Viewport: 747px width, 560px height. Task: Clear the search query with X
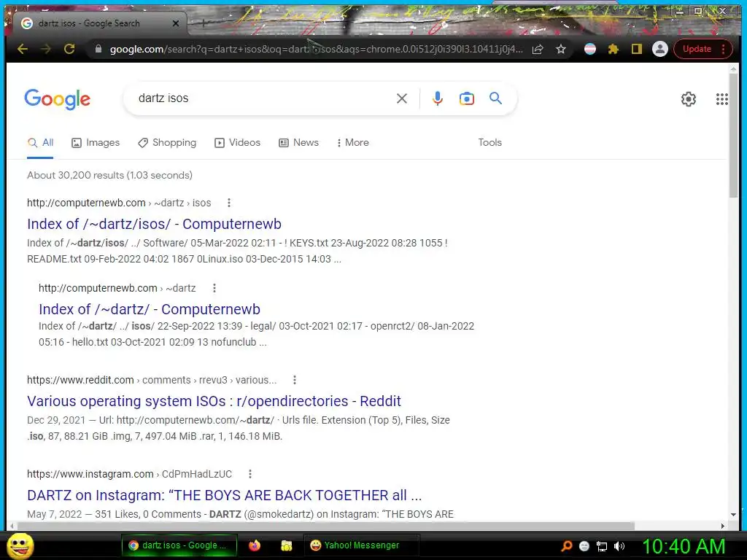click(402, 98)
